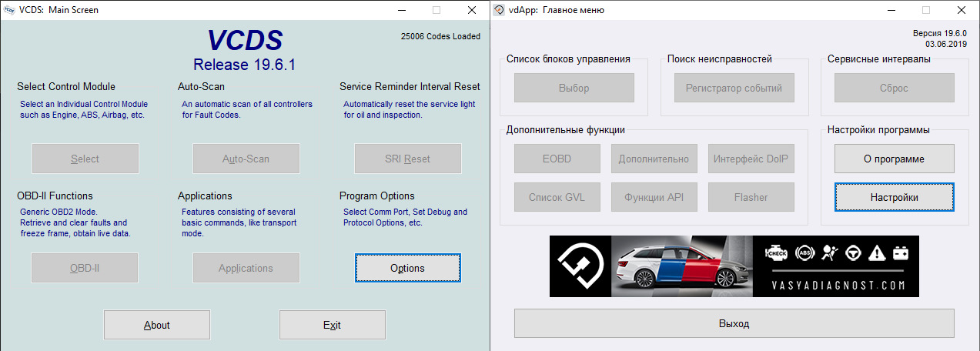Click 'Select Control Module' heading

[66, 87]
